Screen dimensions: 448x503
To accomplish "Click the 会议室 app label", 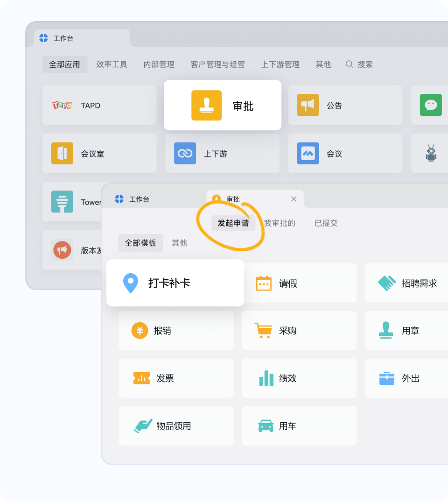I will click(92, 154).
